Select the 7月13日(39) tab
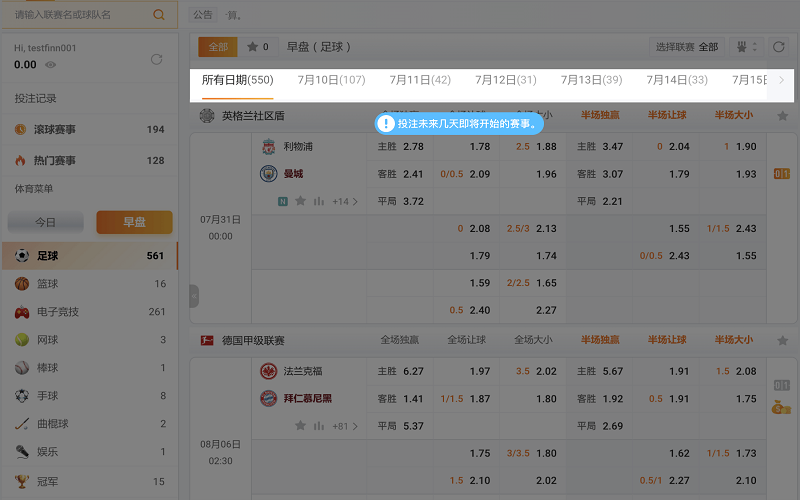 [x=591, y=80]
